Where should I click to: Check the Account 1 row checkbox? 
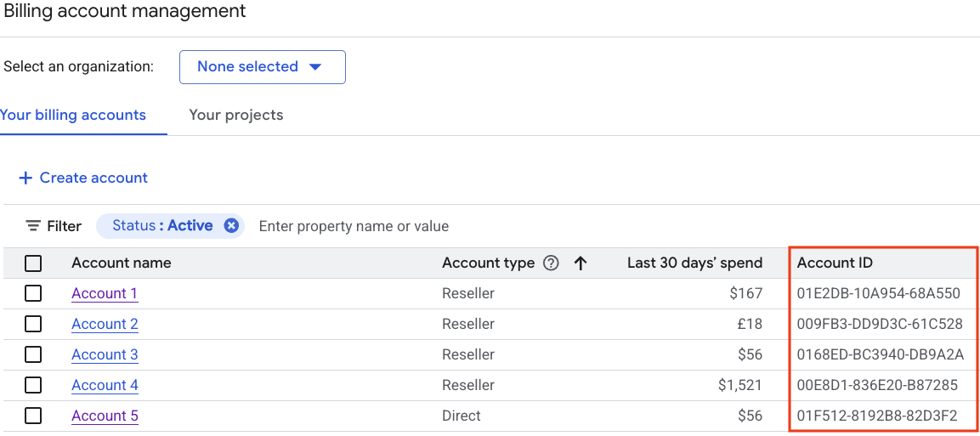(33, 293)
